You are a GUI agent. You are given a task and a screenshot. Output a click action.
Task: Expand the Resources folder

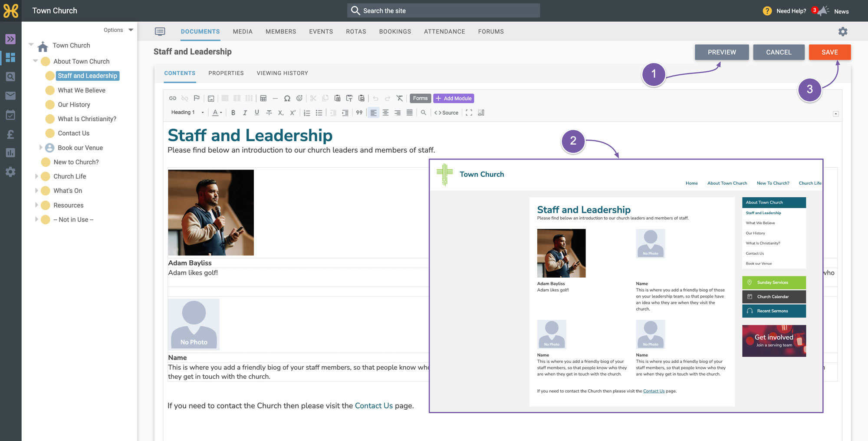click(x=36, y=205)
